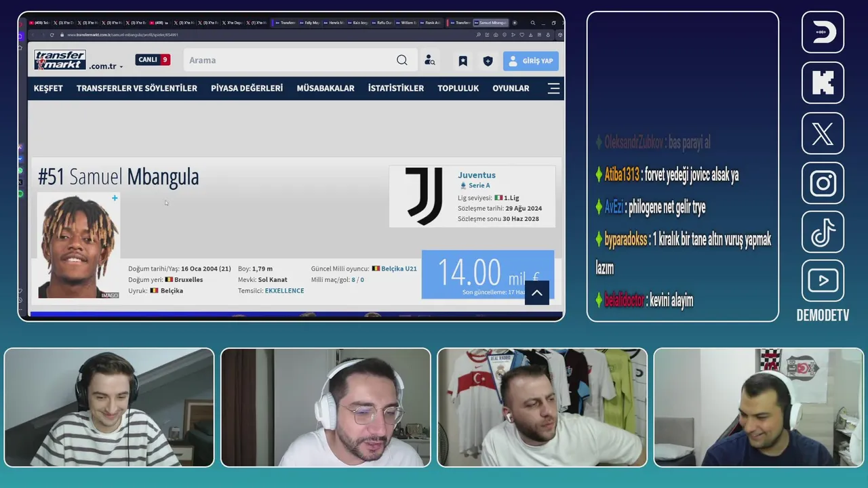
Task: Open the Juventus club link
Action: click(x=477, y=175)
